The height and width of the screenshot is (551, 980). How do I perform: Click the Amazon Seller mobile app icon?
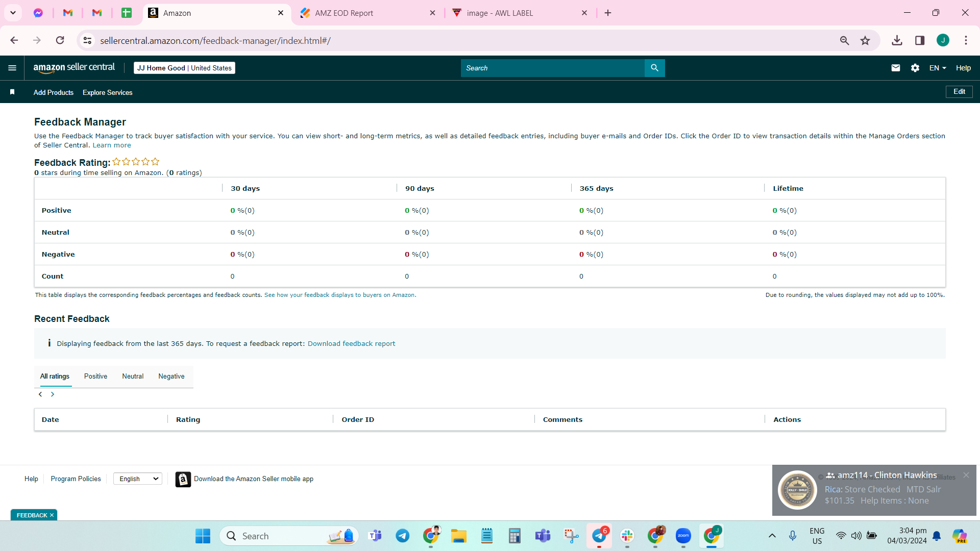(x=183, y=479)
